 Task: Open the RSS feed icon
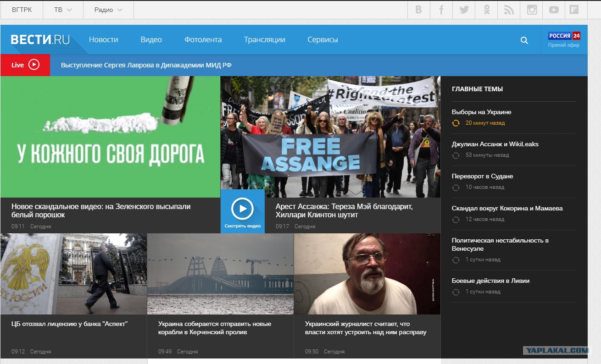pos(509,10)
